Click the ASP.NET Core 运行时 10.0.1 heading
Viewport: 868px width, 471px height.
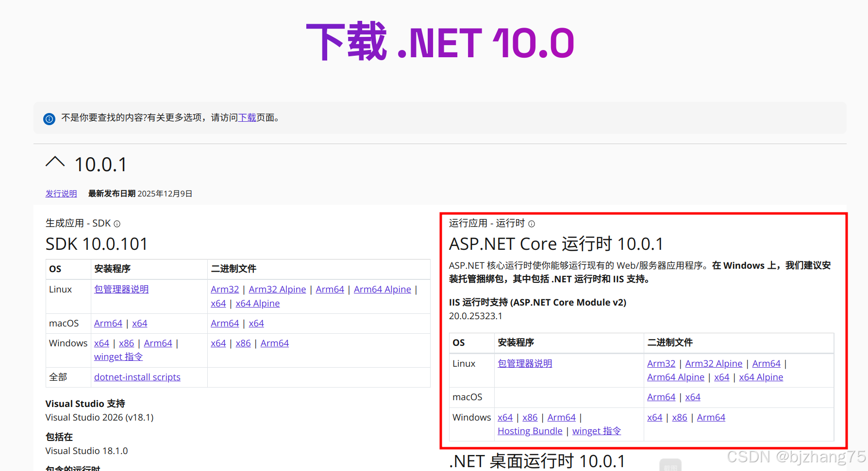(x=556, y=244)
